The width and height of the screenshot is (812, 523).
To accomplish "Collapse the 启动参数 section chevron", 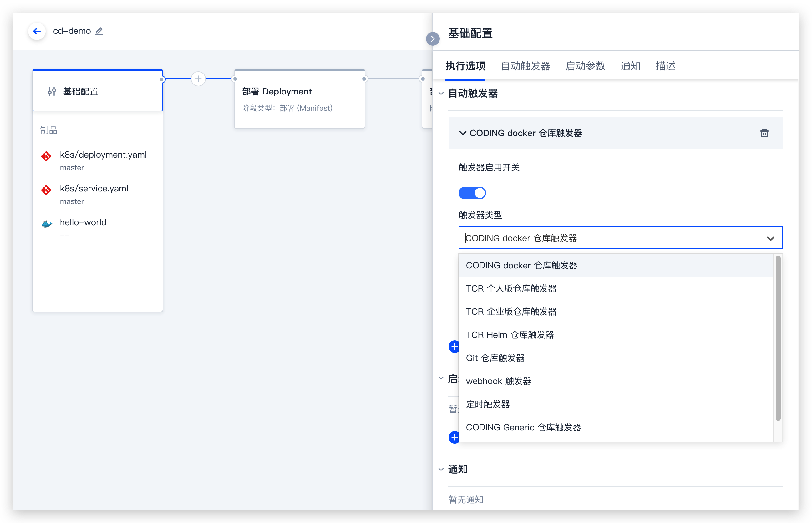I will [x=441, y=378].
